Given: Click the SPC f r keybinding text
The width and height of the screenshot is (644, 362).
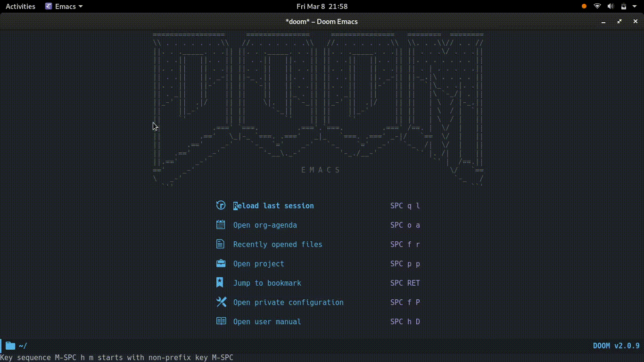Looking at the screenshot, I should click(x=405, y=244).
